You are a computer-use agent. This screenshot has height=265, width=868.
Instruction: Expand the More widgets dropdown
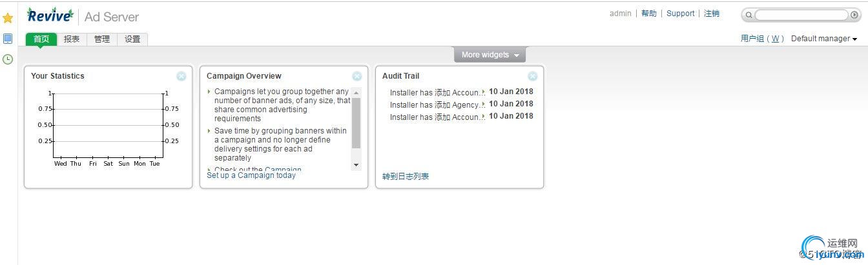tap(490, 55)
